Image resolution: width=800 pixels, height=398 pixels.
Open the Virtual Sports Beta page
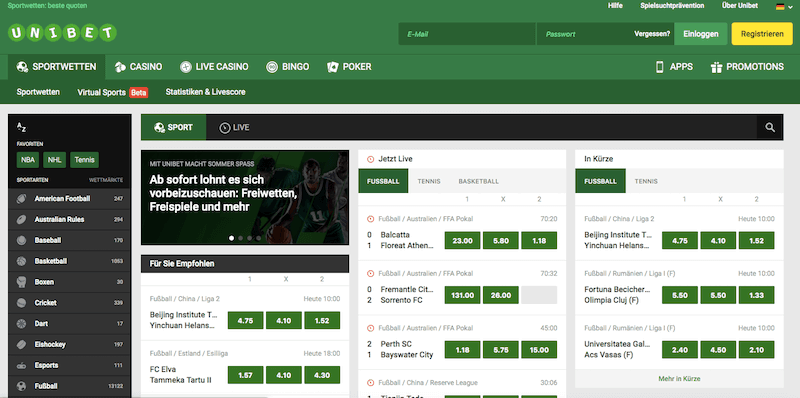113,92
